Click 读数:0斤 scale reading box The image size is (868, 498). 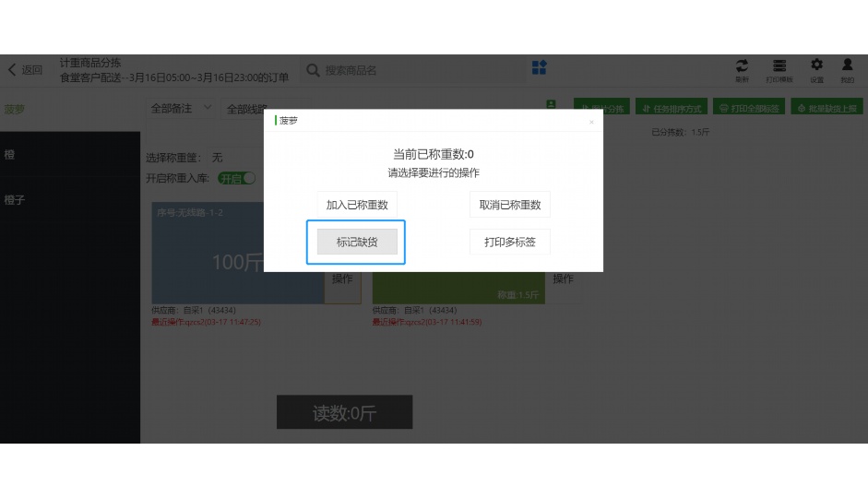pos(344,412)
